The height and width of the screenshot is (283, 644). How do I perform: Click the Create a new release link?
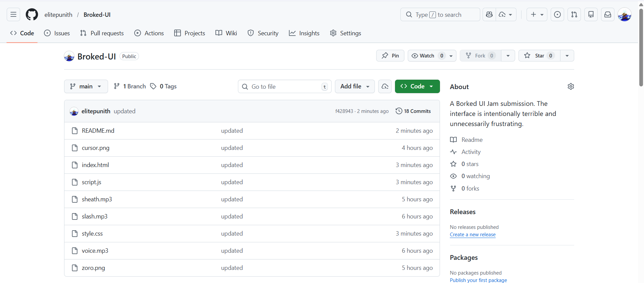point(473,235)
